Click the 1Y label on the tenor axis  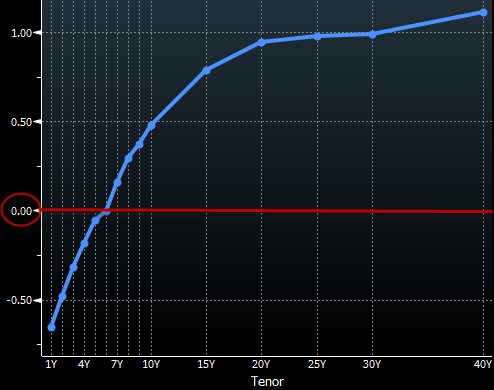[51, 364]
